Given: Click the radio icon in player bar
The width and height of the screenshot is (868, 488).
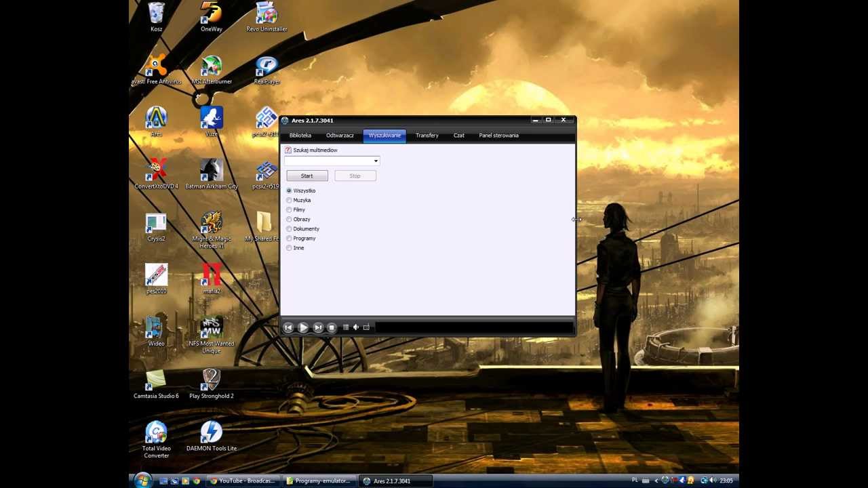Looking at the screenshot, I should coord(366,327).
